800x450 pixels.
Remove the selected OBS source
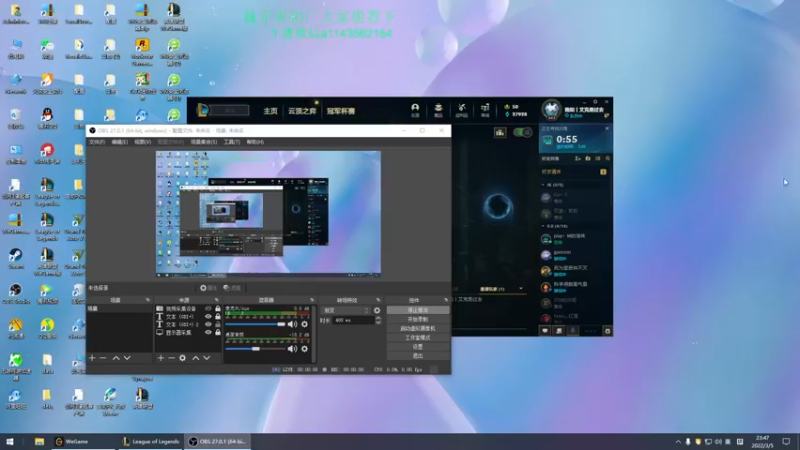click(x=171, y=358)
